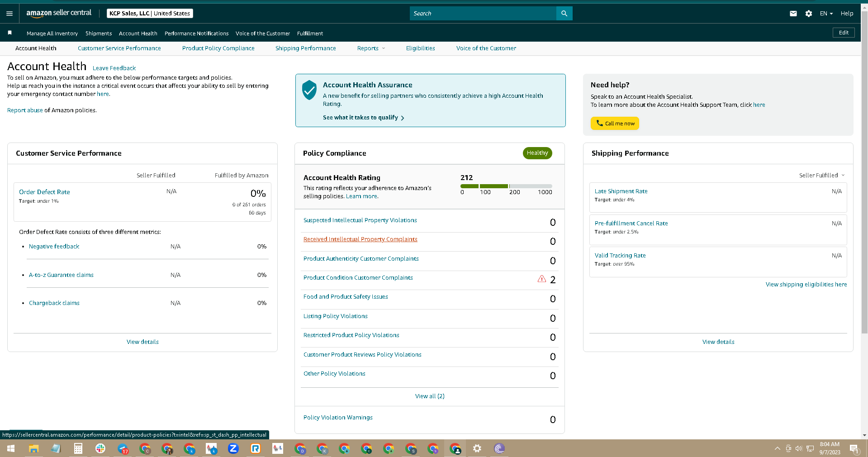Screen dimensions: 868x457
Task: Click the 212 Account Health Rating score
Action: click(466, 178)
